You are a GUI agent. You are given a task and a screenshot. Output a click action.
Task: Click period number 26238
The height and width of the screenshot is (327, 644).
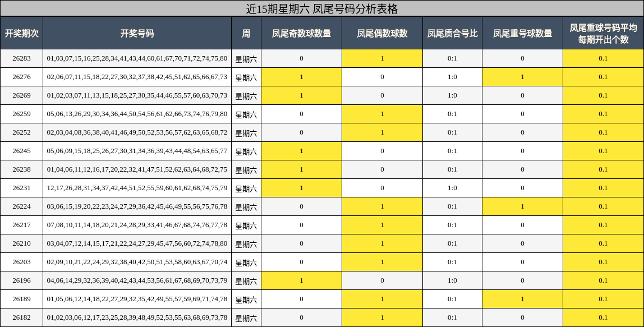tap(21, 169)
